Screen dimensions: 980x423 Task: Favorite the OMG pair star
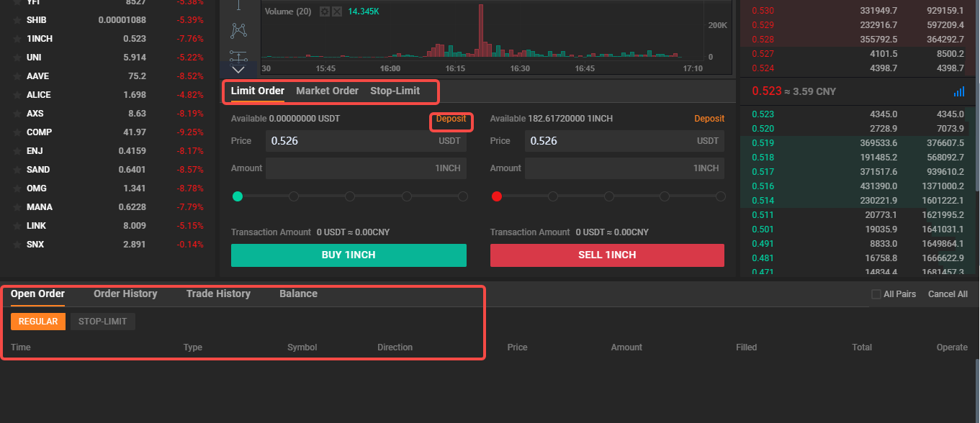(x=17, y=188)
